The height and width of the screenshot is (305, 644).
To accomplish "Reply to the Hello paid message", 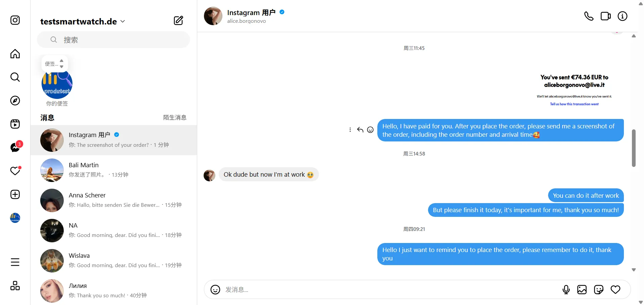I will [360, 130].
